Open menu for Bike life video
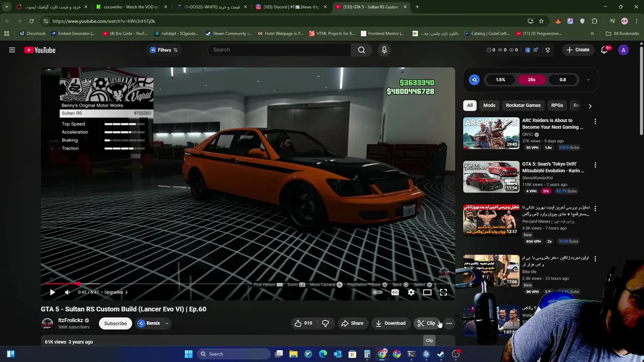The width and height of the screenshot is (644, 362). (x=595, y=258)
